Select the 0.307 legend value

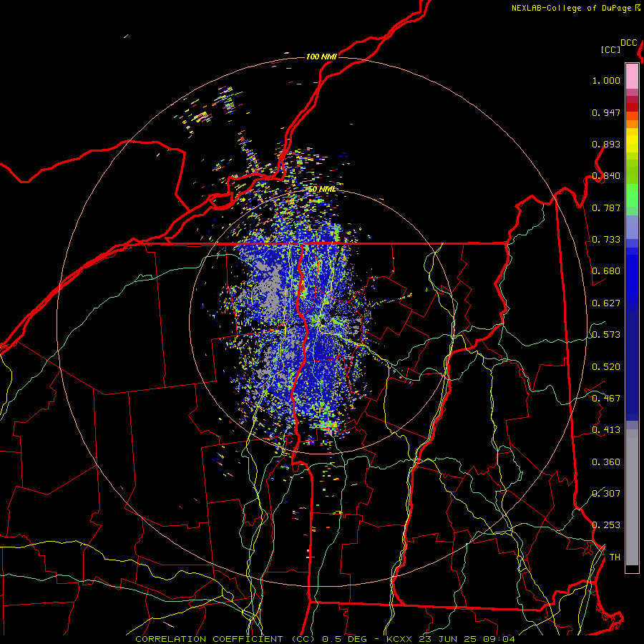(x=606, y=494)
